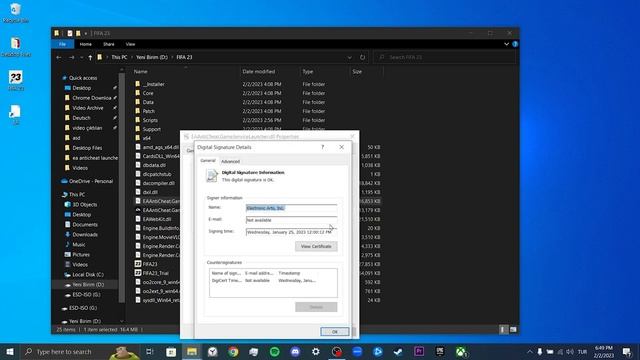The height and width of the screenshot is (360, 640).
Task: Click the Details button below Countersignatures
Action: (316, 307)
